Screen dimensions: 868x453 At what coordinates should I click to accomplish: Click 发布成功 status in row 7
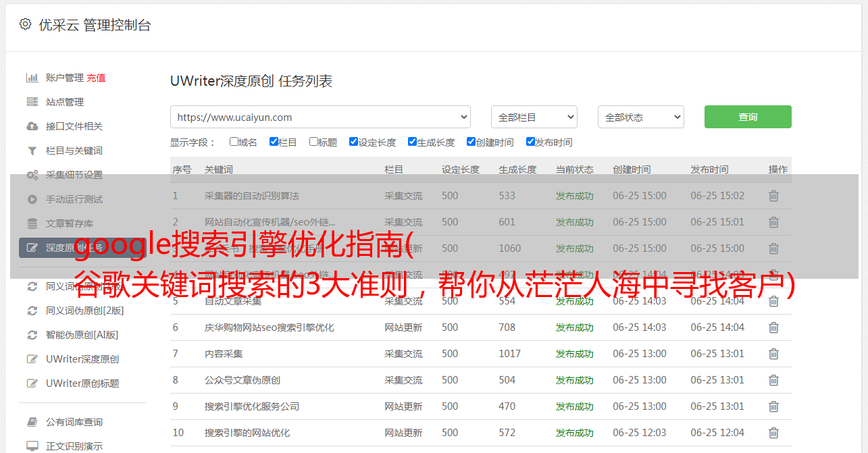click(575, 354)
